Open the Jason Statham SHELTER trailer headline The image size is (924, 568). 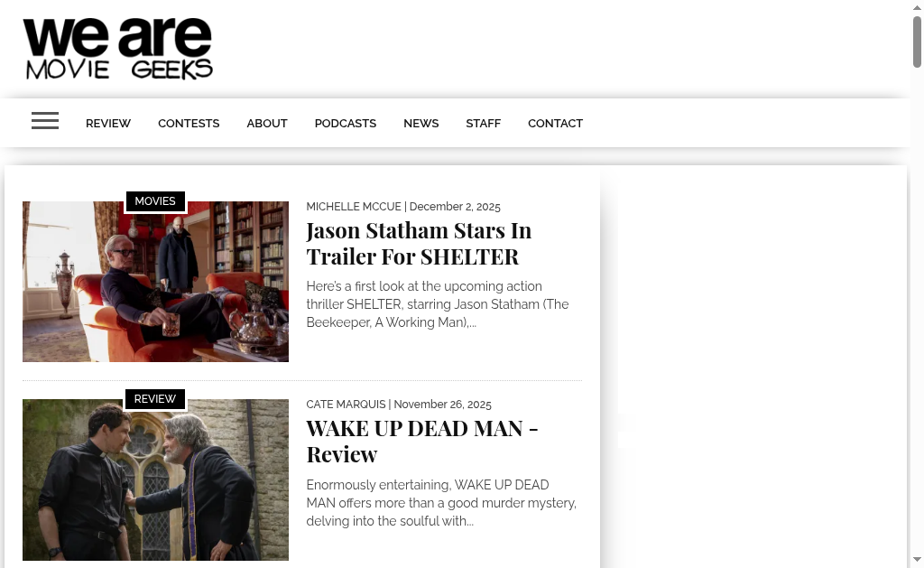pos(419,243)
